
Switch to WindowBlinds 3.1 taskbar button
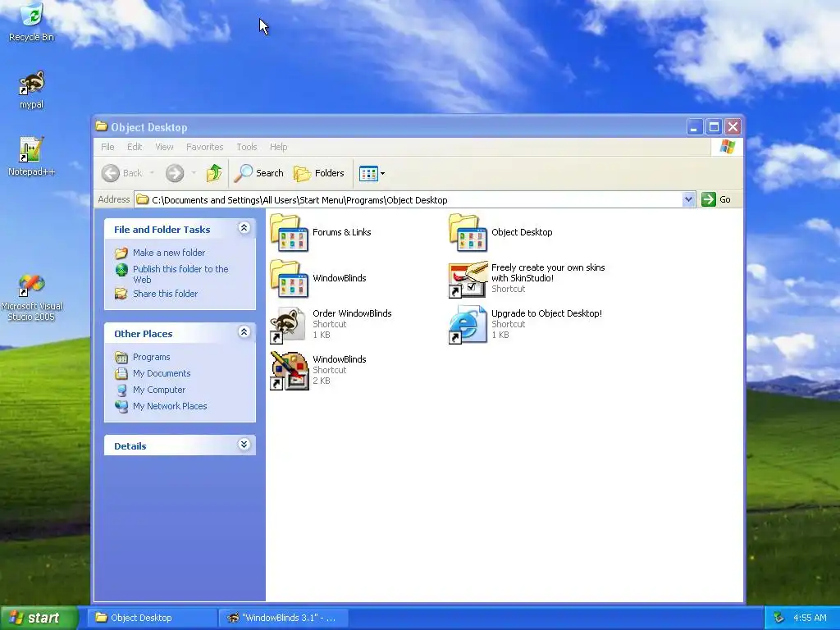pos(284,618)
